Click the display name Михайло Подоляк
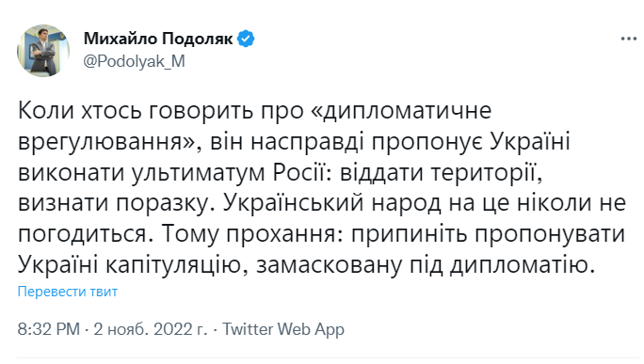Image resolution: width=644 pixels, height=364 pixels. (x=158, y=39)
